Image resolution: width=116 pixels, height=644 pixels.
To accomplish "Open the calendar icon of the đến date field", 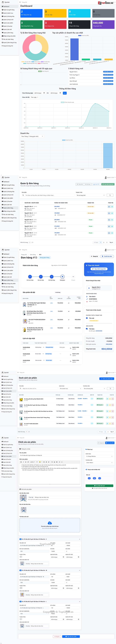I will pyautogui.click(x=60, y=93).
